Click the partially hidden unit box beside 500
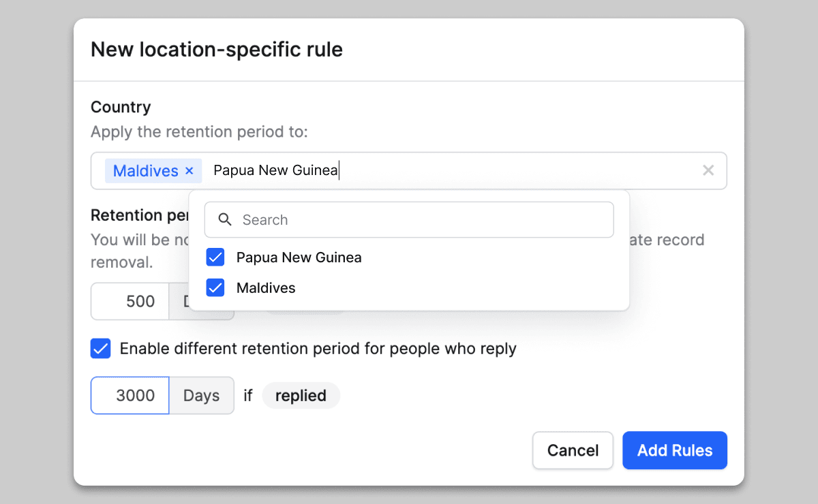Viewport: 818px width, 504px height. (179, 302)
